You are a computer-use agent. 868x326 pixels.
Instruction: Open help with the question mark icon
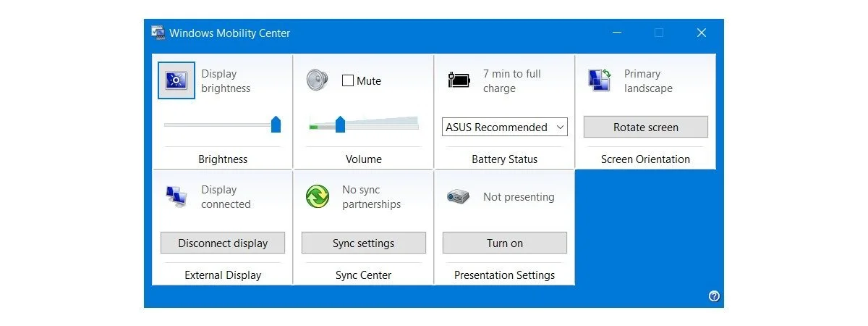pyautogui.click(x=714, y=296)
